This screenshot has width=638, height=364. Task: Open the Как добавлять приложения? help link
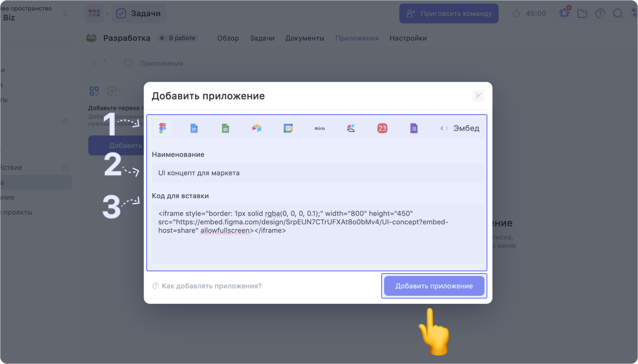[x=207, y=286]
